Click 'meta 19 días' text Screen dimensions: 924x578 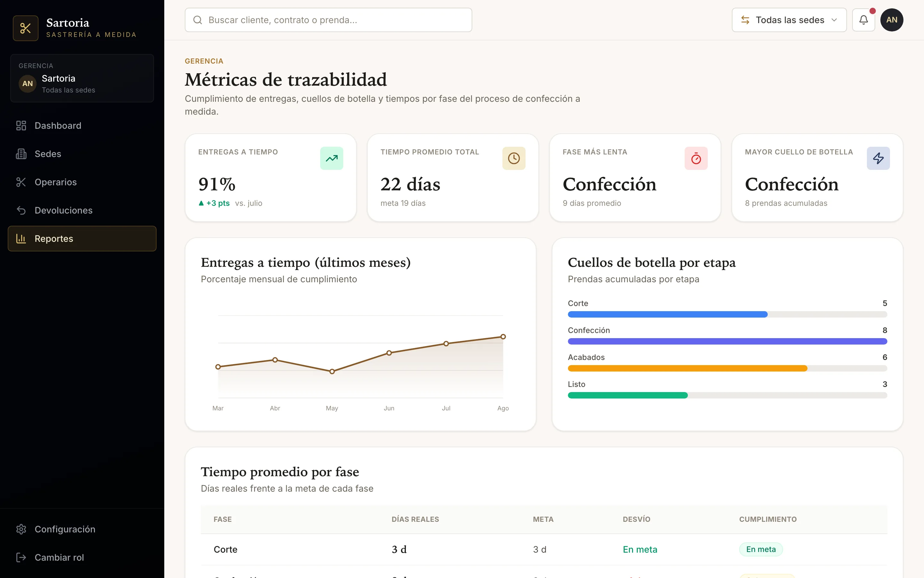(x=403, y=203)
